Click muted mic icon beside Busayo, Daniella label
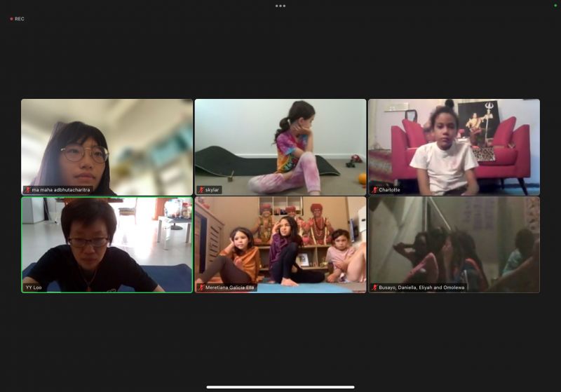Viewport: 561px width, 392px height. click(x=374, y=288)
